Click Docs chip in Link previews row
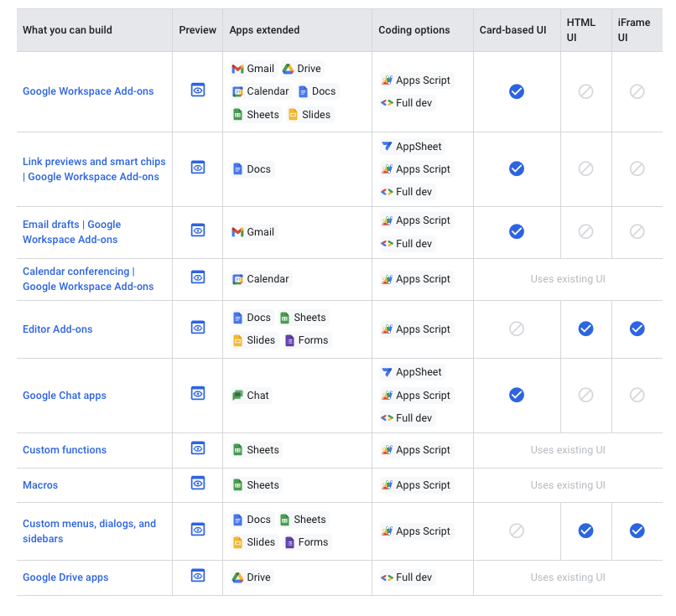 point(252,169)
